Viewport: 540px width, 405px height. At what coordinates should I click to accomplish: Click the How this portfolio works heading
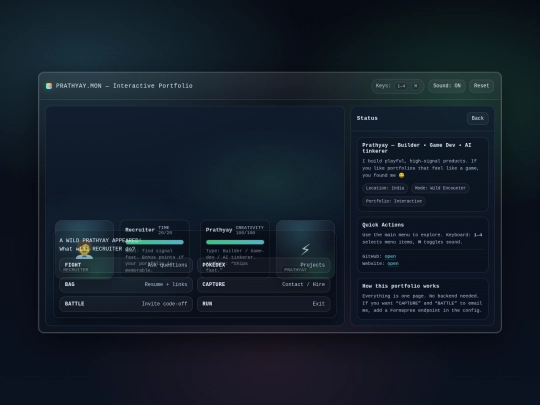pos(401,286)
